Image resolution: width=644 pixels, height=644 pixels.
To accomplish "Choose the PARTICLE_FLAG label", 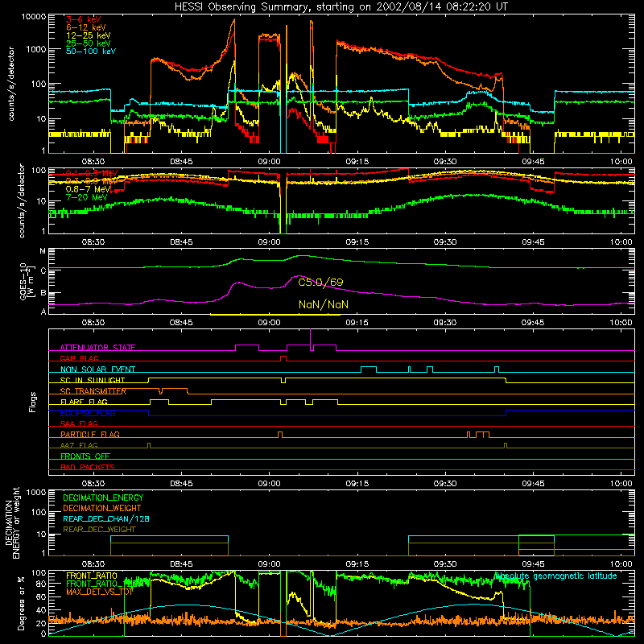I will click(90, 435).
